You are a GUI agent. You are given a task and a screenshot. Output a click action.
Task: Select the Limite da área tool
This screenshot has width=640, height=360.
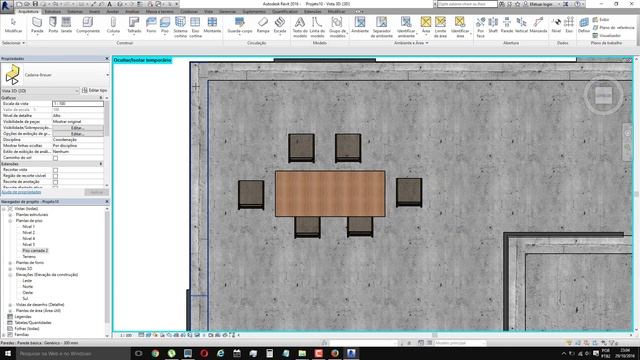coord(440,27)
